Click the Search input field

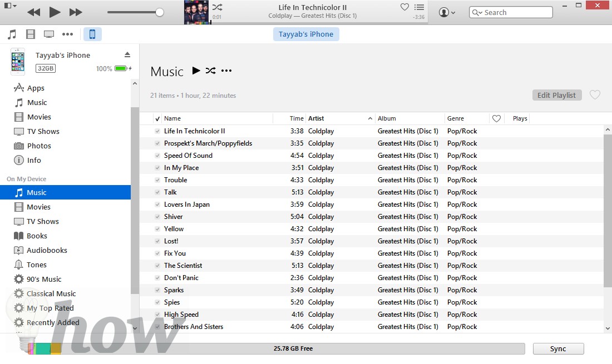pos(511,12)
